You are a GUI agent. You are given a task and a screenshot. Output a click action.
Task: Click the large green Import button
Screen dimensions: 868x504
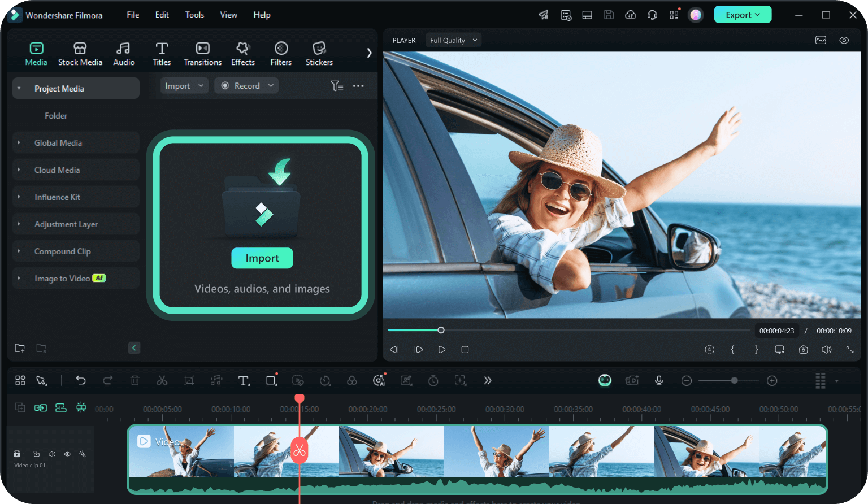[262, 258]
